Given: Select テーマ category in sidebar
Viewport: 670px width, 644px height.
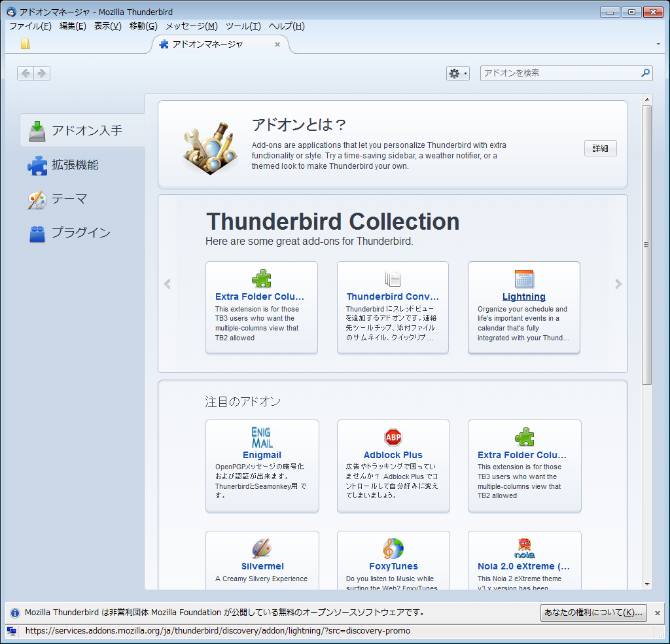Looking at the screenshot, I should click(x=69, y=199).
